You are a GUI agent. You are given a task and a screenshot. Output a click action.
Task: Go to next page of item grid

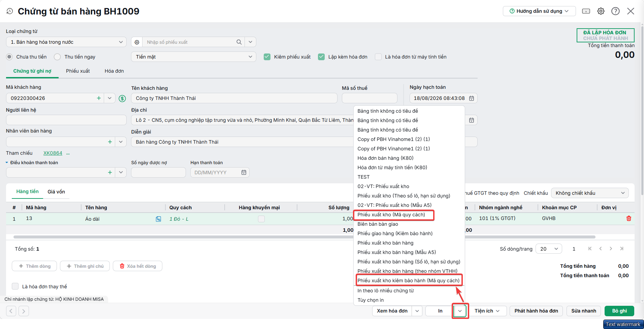click(611, 249)
